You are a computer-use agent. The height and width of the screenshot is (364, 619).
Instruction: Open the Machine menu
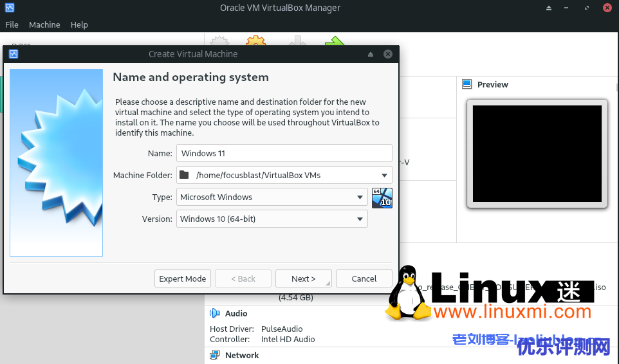pyautogui.click(x=44, y=24)
